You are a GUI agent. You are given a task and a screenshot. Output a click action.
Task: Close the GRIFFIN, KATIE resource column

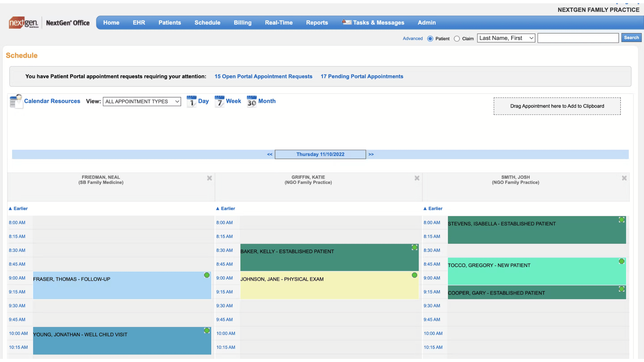417,178
